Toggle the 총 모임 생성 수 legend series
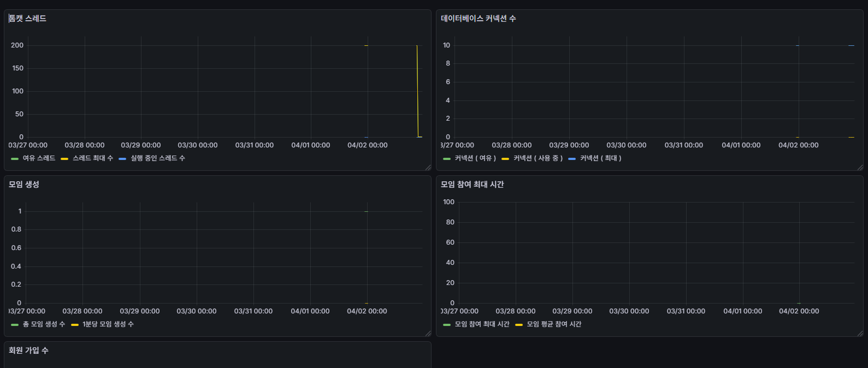The width and height of the screenshot is (868, 368). click(44, 324)
